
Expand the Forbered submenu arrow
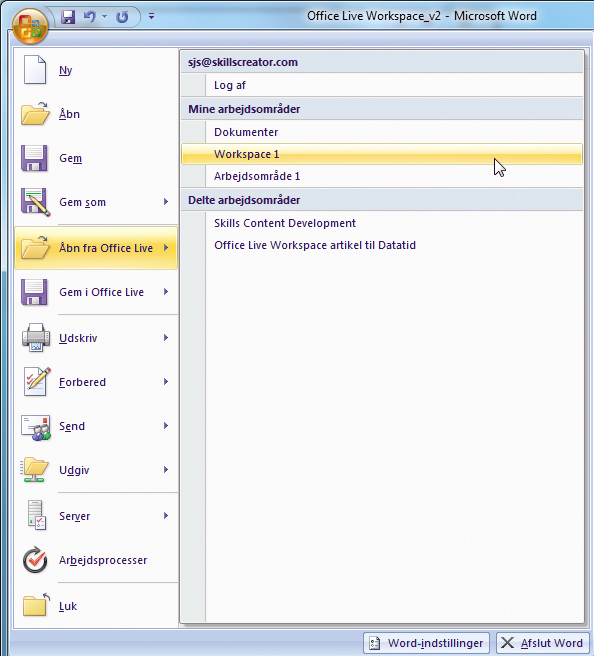point(166,382)
